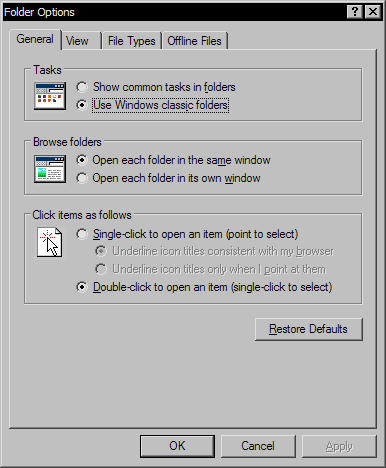Screen dimensions: 386x468
Task: Enable Single-click to open an item
Action: pyautogui.click(x=187, y=234)
